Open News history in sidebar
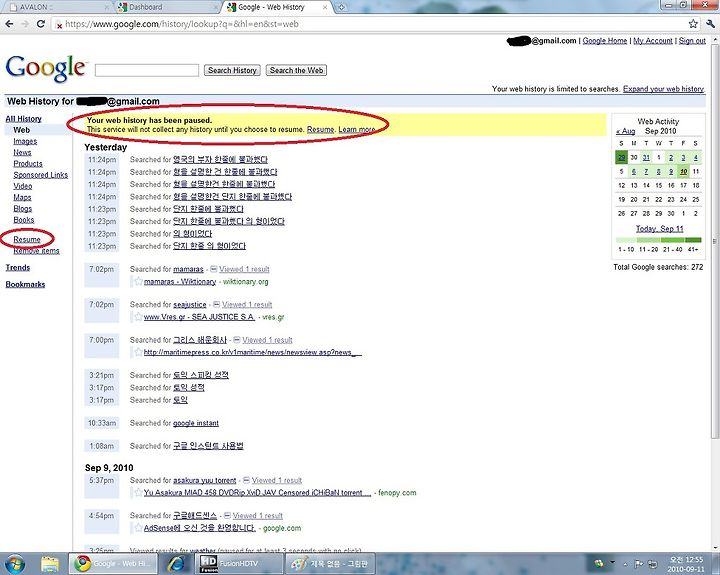Viewport: 720px width, 575px height. click(22, 152)
